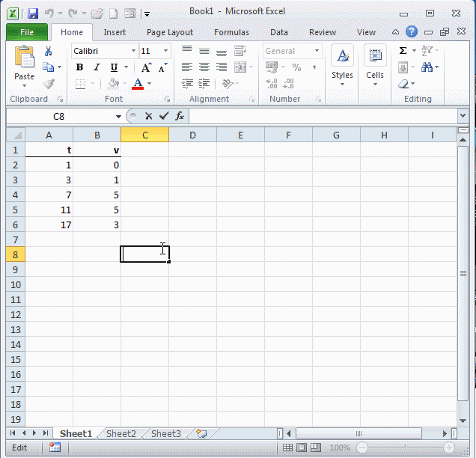Toggle Italic formatting
Image resolution: width=476 pixels, height=458 pixels.
point(96,67)
